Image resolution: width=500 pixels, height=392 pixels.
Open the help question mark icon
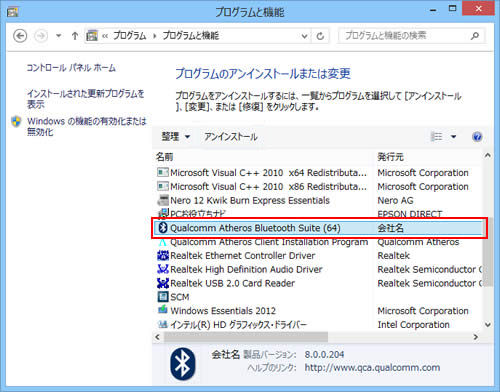477,137
